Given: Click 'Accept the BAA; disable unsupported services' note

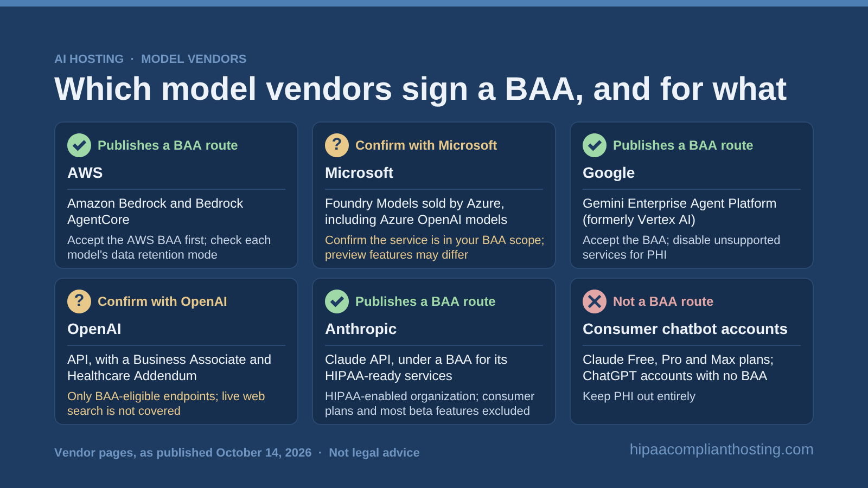Looking at the screenshot, I should click(681, 247).
